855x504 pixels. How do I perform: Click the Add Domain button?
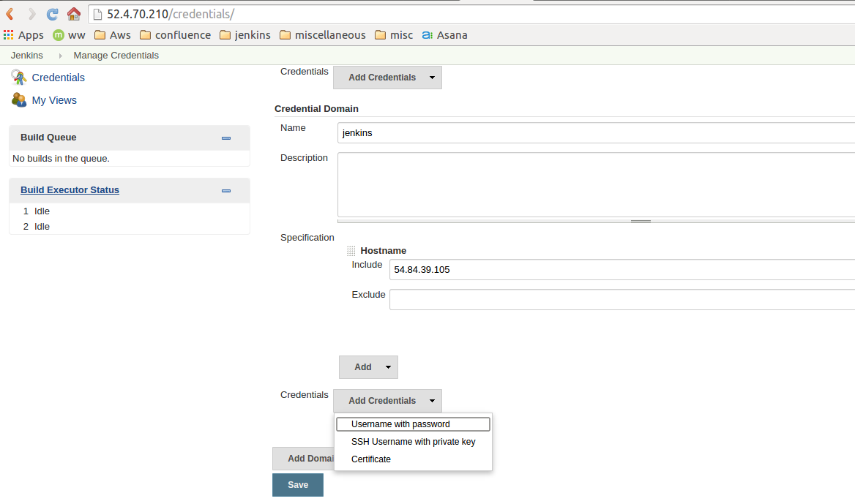coord(303,459)
